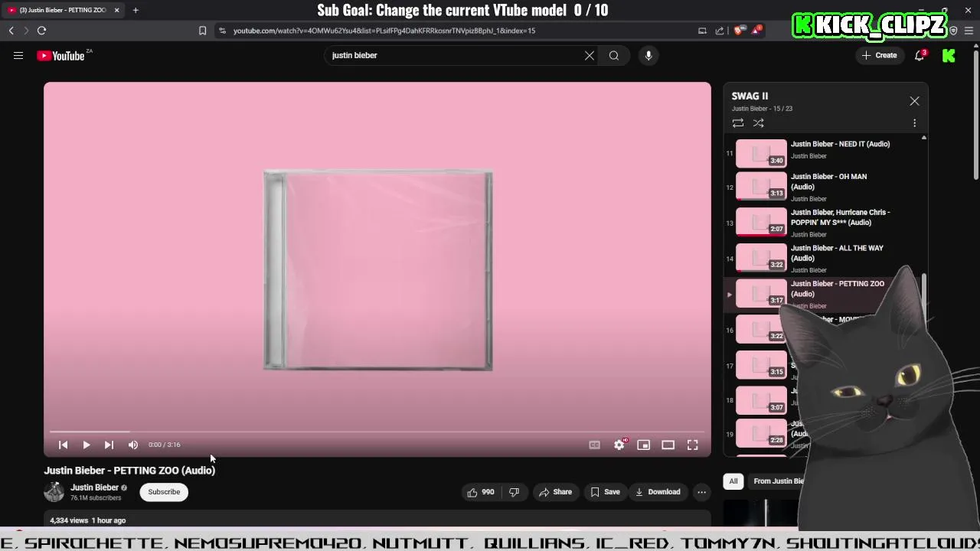Clear the search box text

[x=590, y=55]
